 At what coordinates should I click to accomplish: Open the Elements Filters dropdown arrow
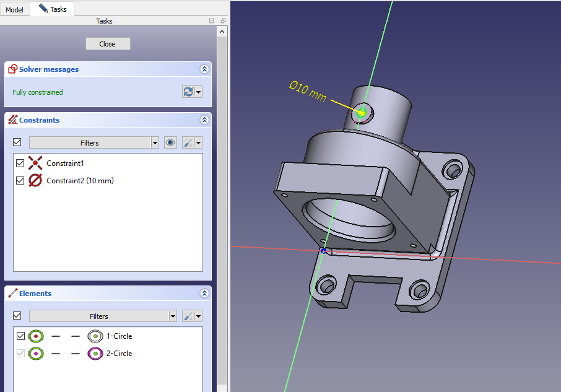[173, 316]
